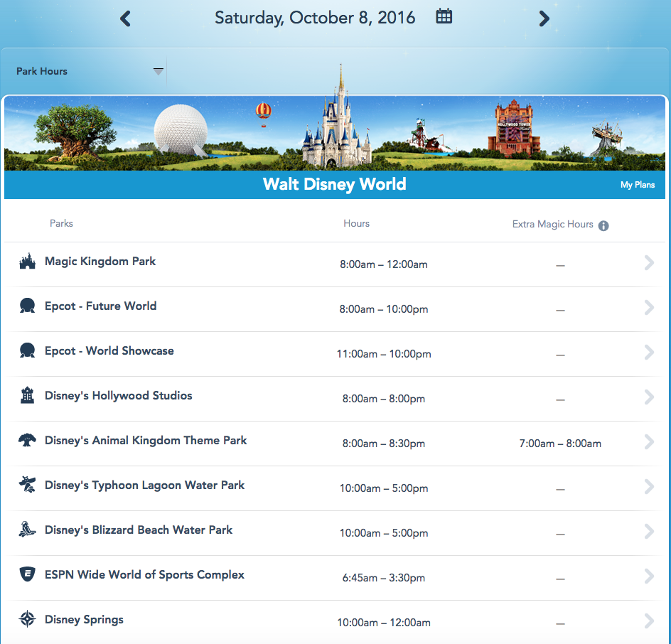This screenshot has height=644, width=671.
Task: Click the Extra Magic Hours info icon
Action: pos(603,225)
